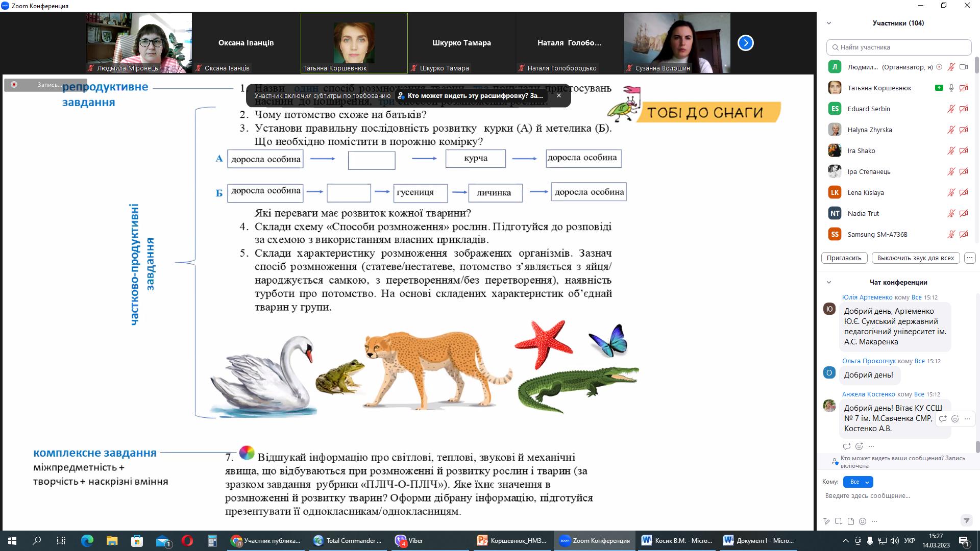Viewport: 980px width, 551px height.
Task: Click the file attachment icon in chat
Action: [x=850, y=521]
